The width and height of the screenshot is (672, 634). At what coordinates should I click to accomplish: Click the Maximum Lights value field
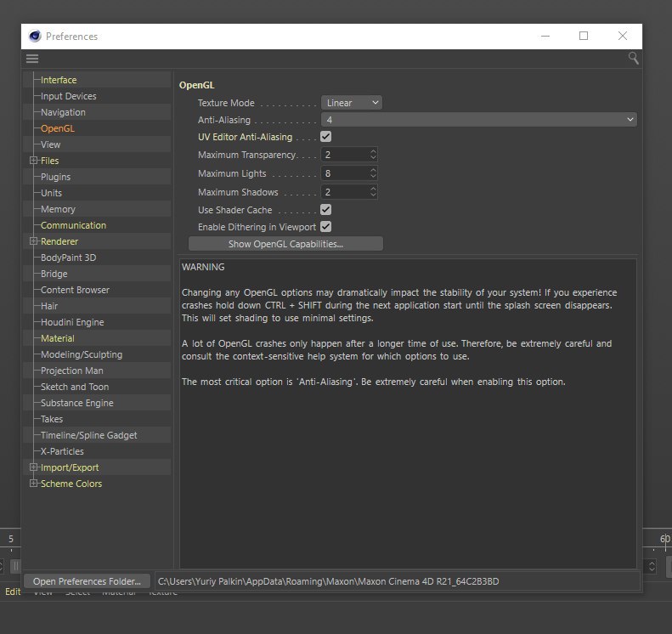345,173
